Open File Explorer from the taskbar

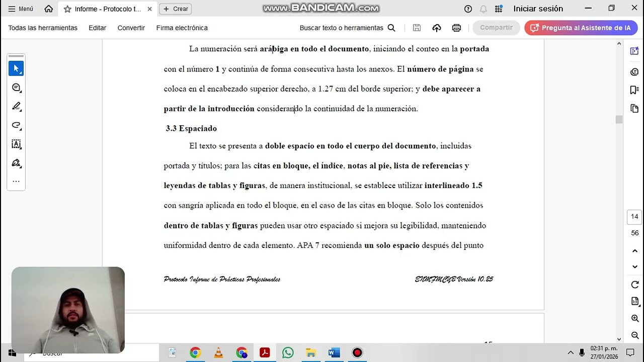[x=311, y=353]
